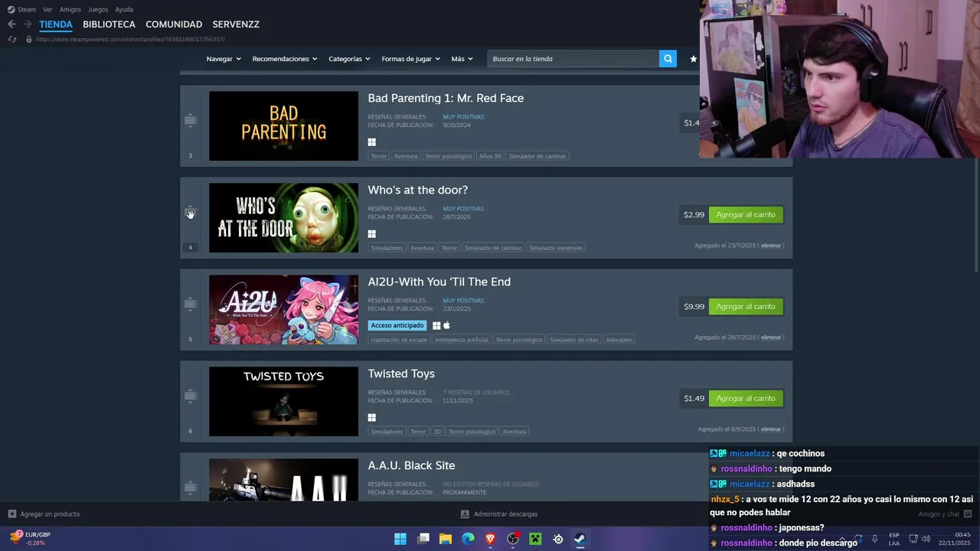Open the wishlist star icon
The image size is (980, 551).
click(x=694, y=59)
